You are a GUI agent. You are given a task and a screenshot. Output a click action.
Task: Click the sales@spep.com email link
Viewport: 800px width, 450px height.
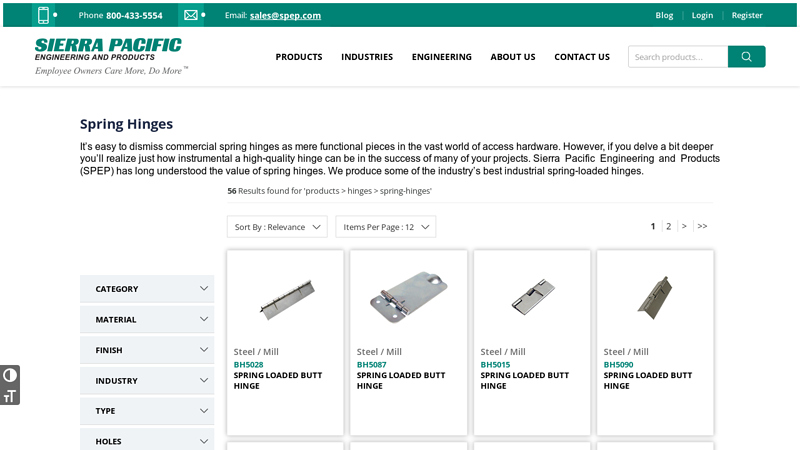tap(285, 15)
